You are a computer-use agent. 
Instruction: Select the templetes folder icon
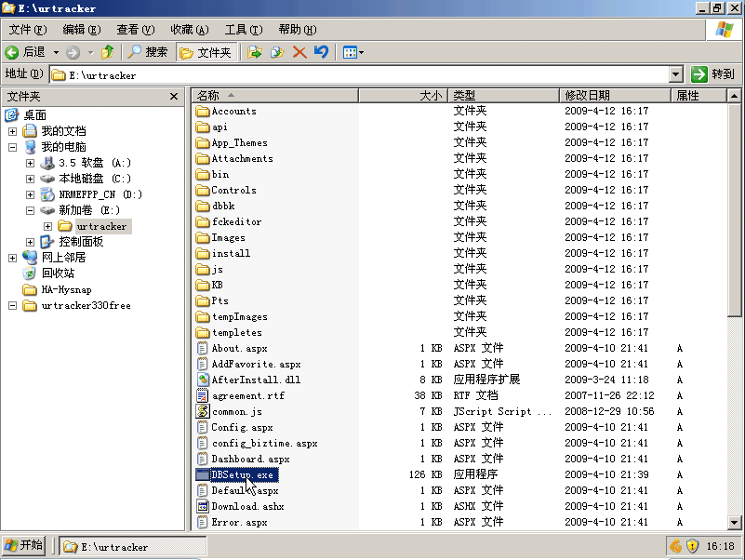point(203,332)
